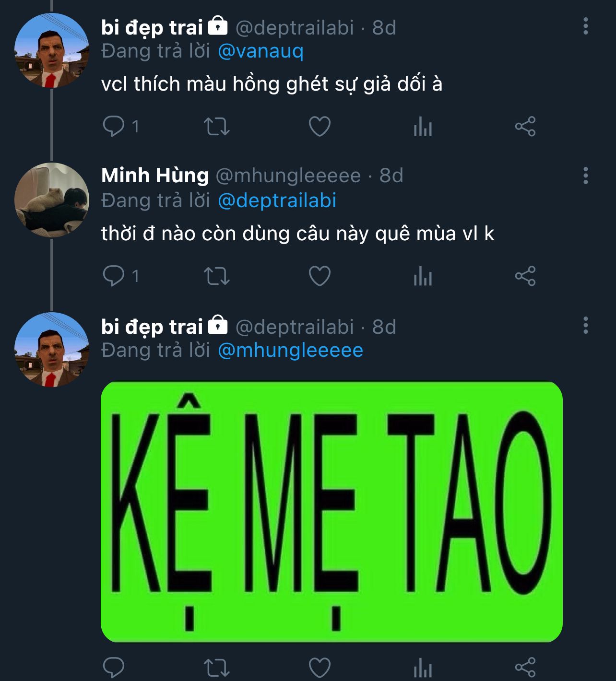The height and width of the screenshot is (681, 616).
Task: Retweet Minh Hùng's tweet
Action: coord(217,276)
